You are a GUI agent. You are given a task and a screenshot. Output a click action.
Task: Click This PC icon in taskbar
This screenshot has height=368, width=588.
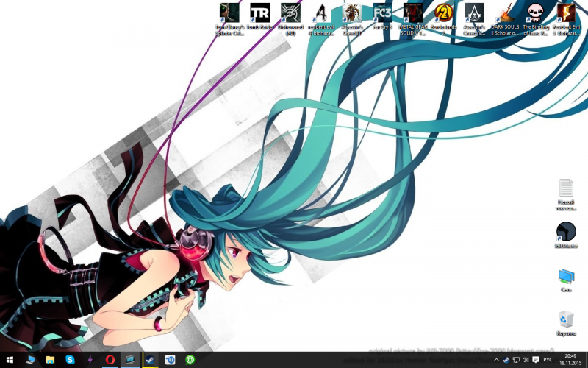pyautogui.click(x=30, y=360)
